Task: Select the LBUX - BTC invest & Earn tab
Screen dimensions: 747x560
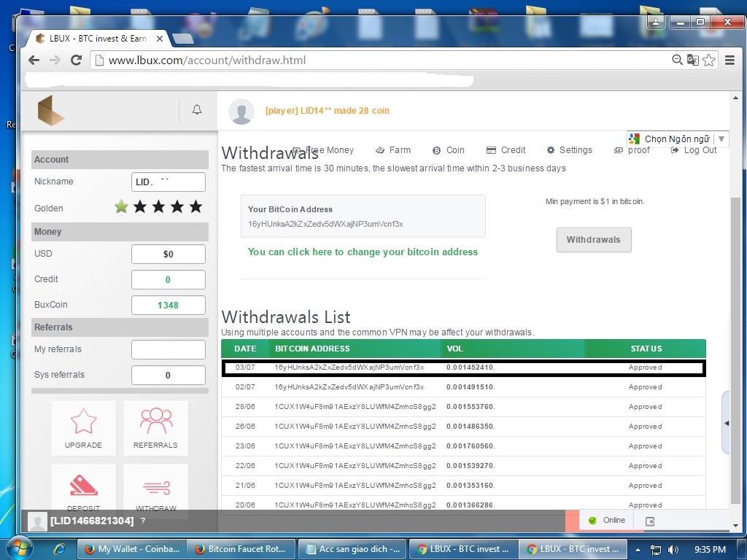Action: coord(98,39)
